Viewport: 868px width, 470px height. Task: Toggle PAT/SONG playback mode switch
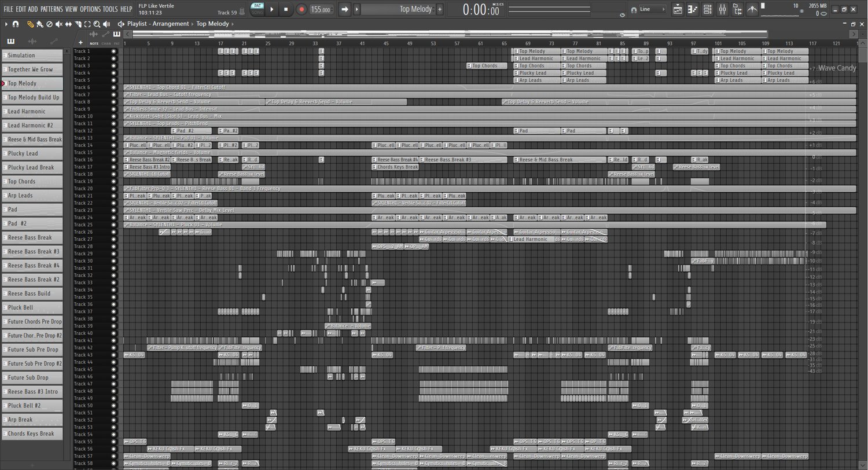[x=257, y=9]
